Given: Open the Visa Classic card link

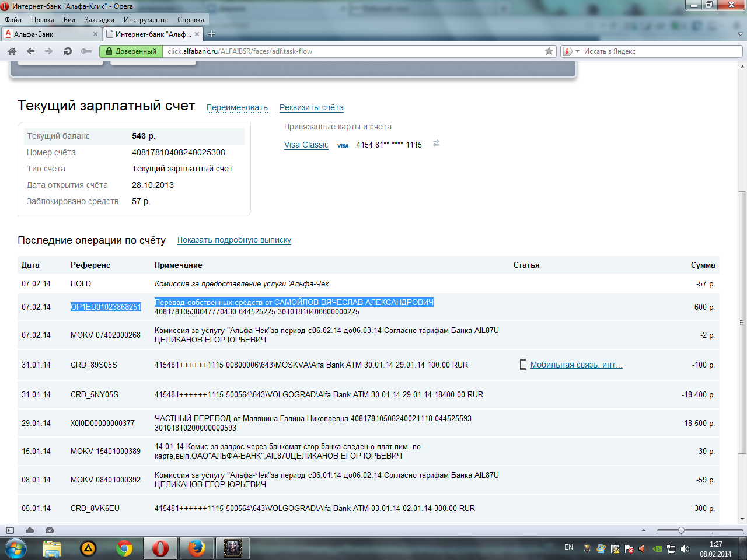Looking at the screenshot, I should tap(306, 145).
